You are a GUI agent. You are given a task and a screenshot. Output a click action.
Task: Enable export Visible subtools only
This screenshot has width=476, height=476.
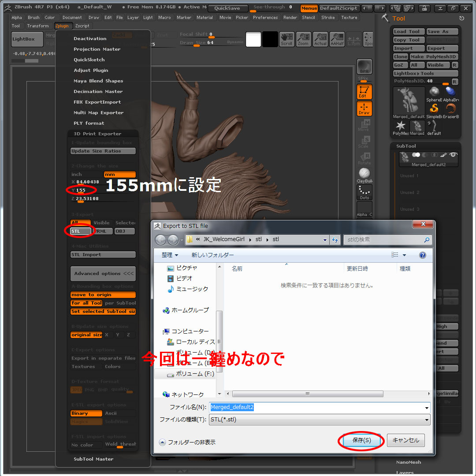101,223
